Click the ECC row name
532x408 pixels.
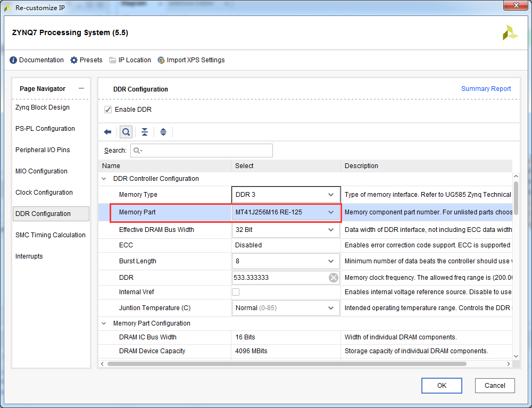pos(126,245)
